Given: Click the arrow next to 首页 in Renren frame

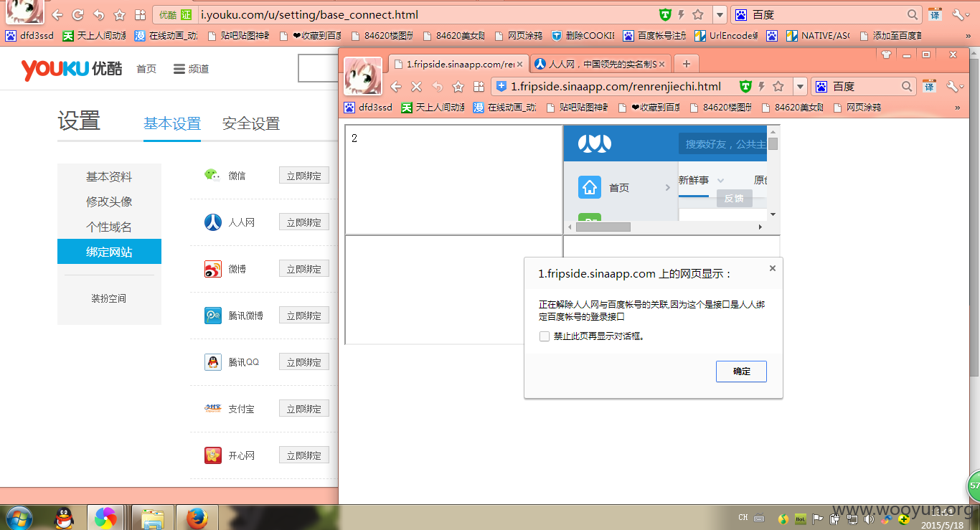Looking at the screenshot, I should coord(667,188).
